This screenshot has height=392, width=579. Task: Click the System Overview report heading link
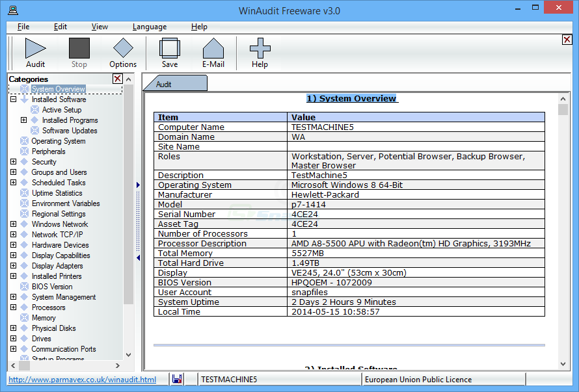pos(352,99)
